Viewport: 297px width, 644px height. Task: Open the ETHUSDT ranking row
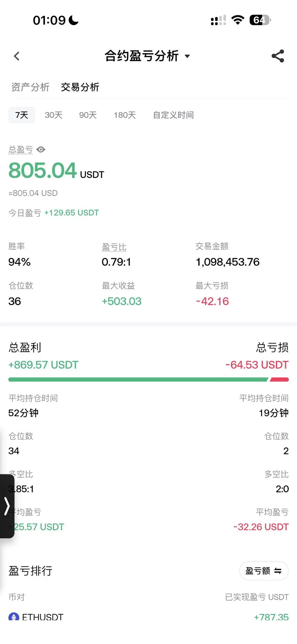coord(148,617)
